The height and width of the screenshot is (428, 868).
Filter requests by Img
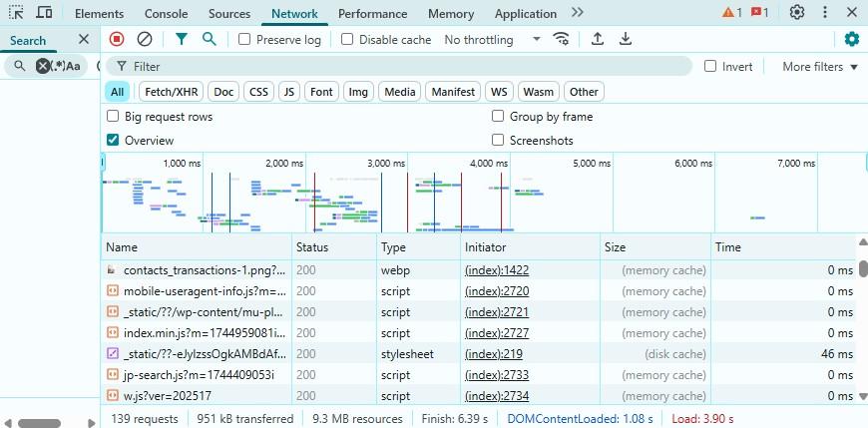pos(358,92)
